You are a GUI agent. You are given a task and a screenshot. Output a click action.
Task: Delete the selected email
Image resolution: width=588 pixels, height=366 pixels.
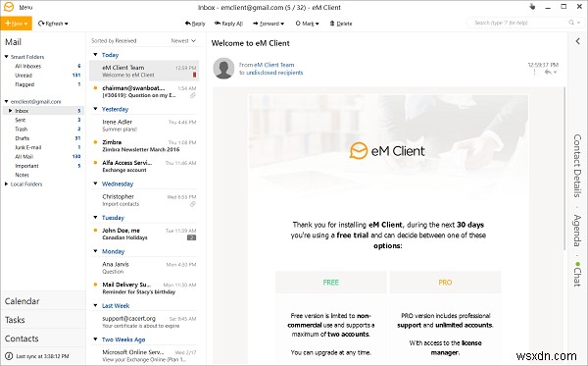pyautogui.click(x=341, y=24)
